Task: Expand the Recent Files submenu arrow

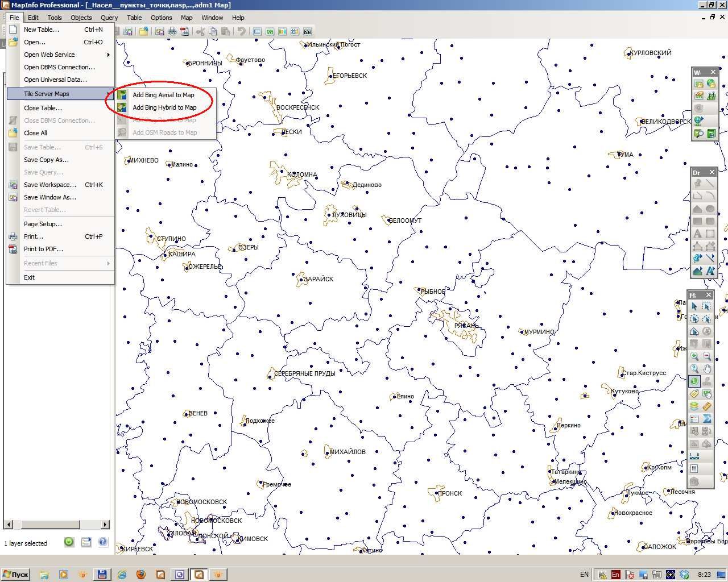Action: coord(108,263)
